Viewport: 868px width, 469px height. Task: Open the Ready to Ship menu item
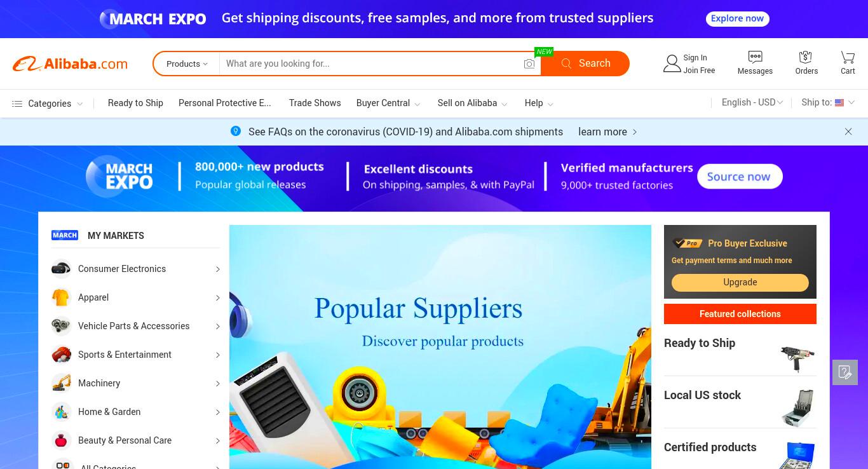pyautogui.click(x=135, y=103)
